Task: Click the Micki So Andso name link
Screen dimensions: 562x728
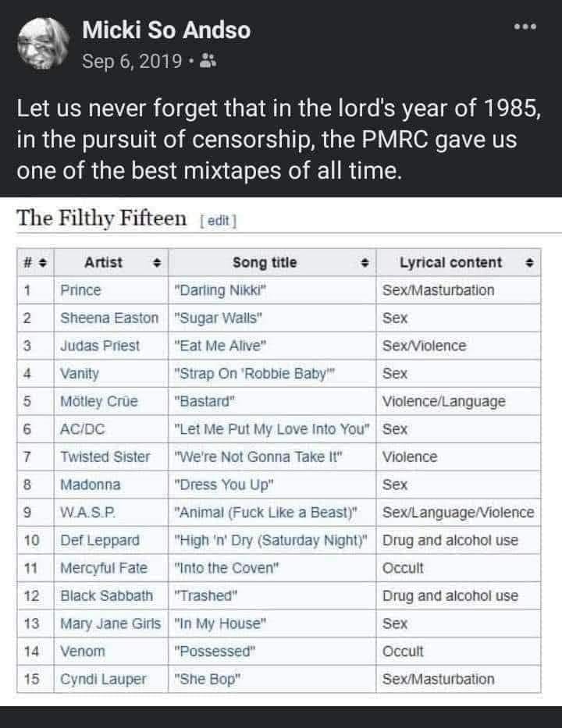Action: (166, 30)
